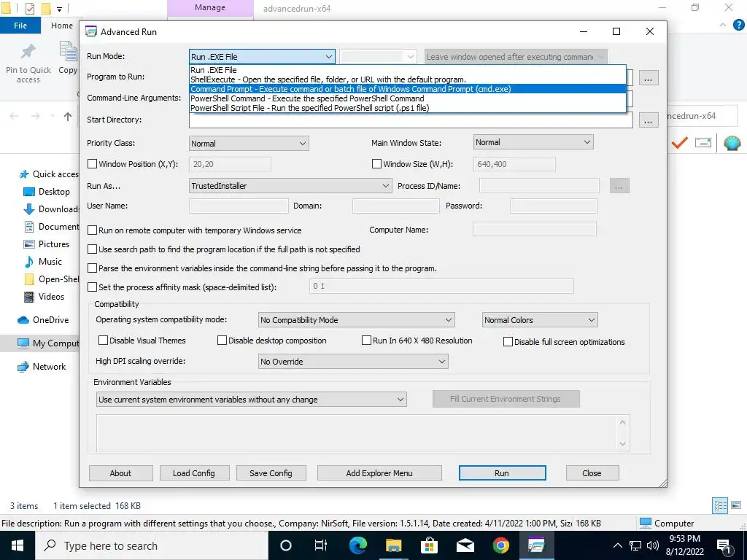Image resolution: width=747 pixels, height=560 pixels.
Task: Click the About button
Action: pos(120,472)
